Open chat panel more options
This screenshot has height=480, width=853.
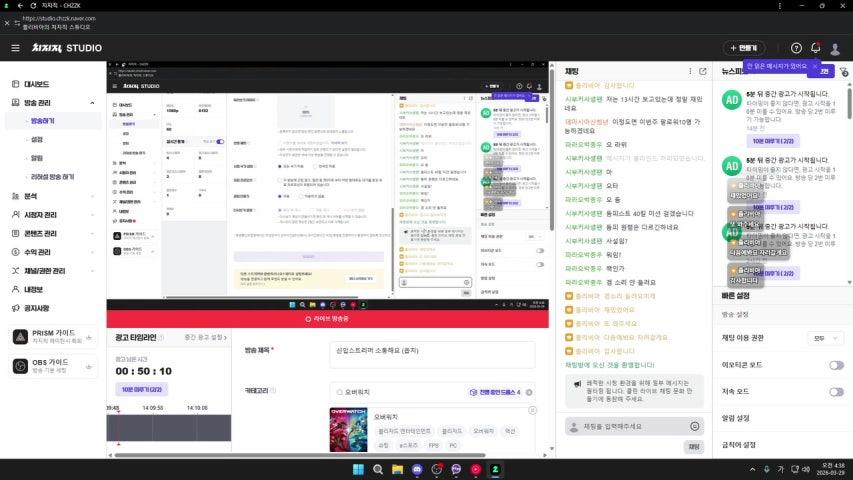point(690,71)
